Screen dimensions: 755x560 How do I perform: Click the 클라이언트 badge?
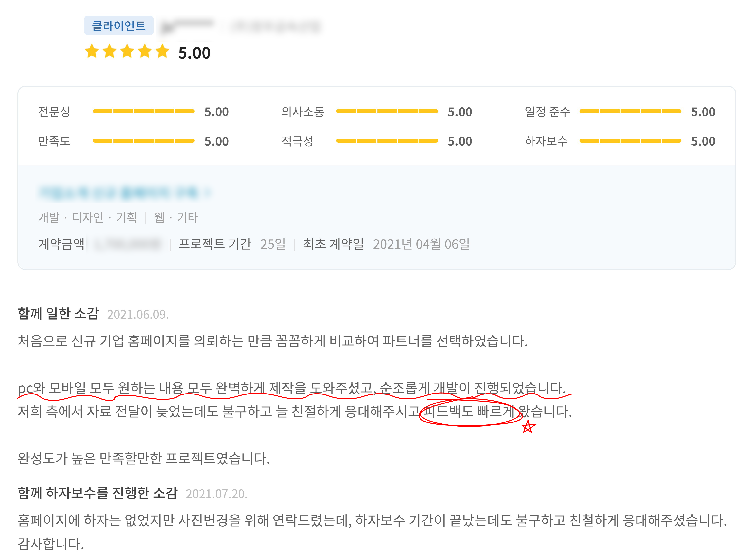point(119,26)
